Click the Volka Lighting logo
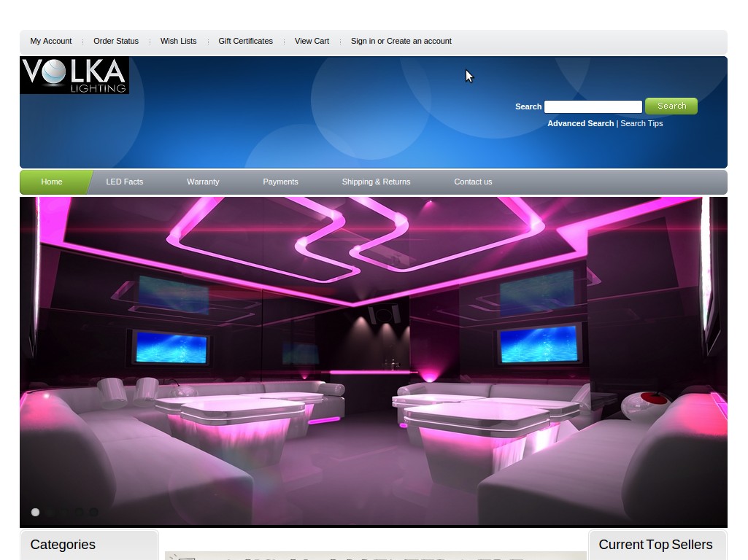Image resolution: width=748 pixels, height=560 pixels. point(74,75)
